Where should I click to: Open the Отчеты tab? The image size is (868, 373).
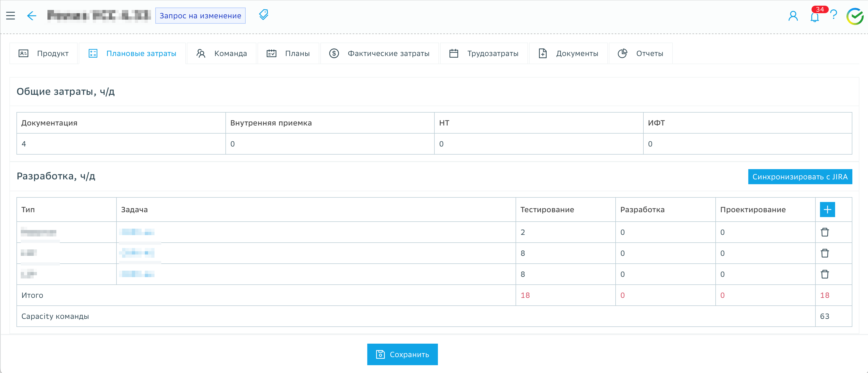[641, 53]
